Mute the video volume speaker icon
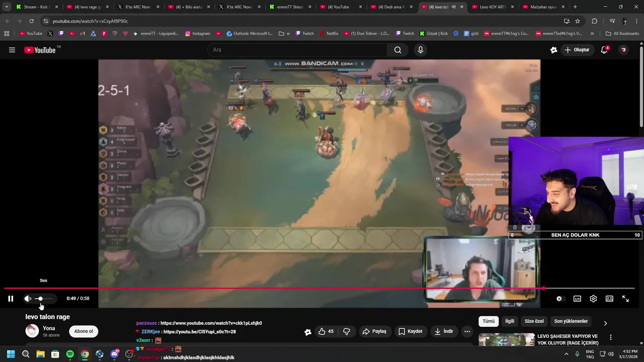Image resolution: width=644 pixels, height=362 pixels. [x=28, y=299]
